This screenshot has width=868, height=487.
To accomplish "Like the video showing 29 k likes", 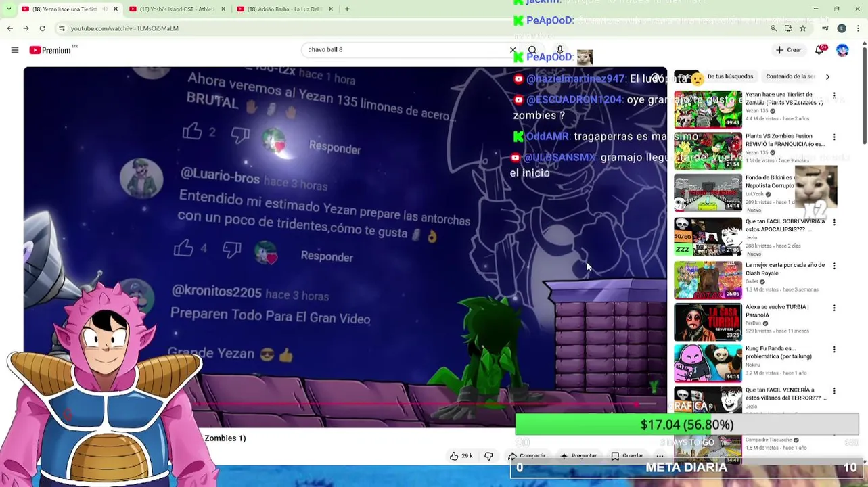I will (x=461, y=456).
